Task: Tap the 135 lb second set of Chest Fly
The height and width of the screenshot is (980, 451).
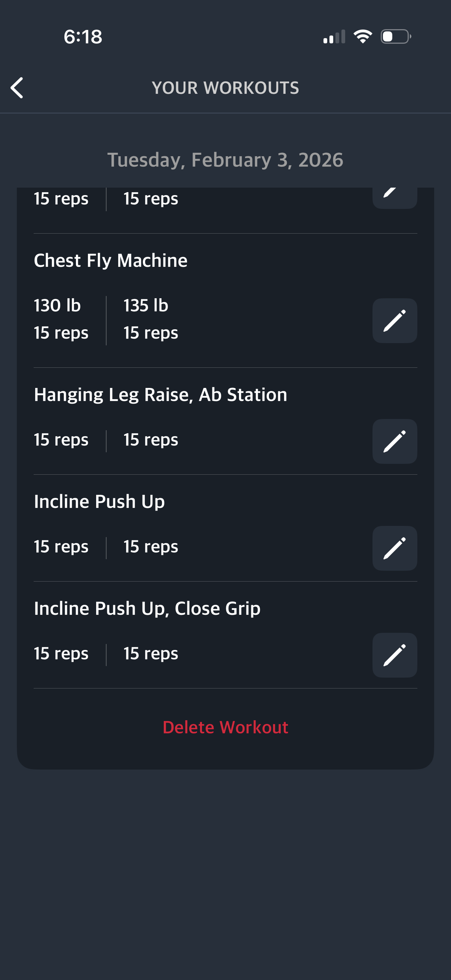Action: pos(146,305)
